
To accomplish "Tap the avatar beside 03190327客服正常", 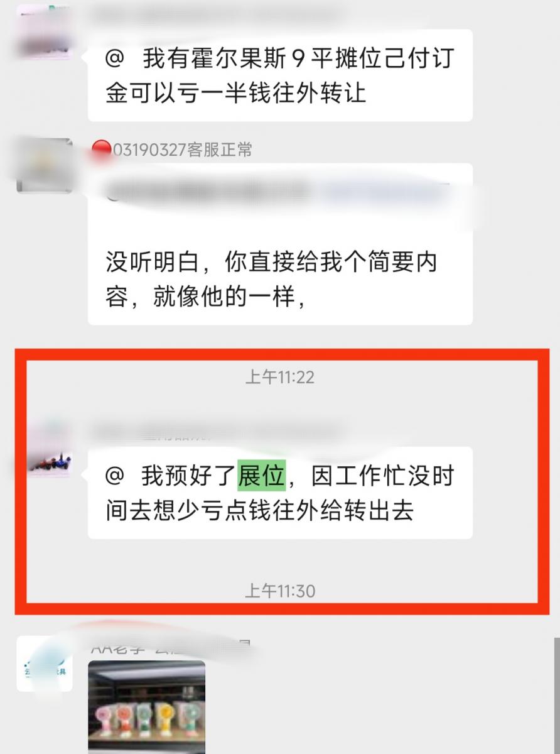I will 44,165.
